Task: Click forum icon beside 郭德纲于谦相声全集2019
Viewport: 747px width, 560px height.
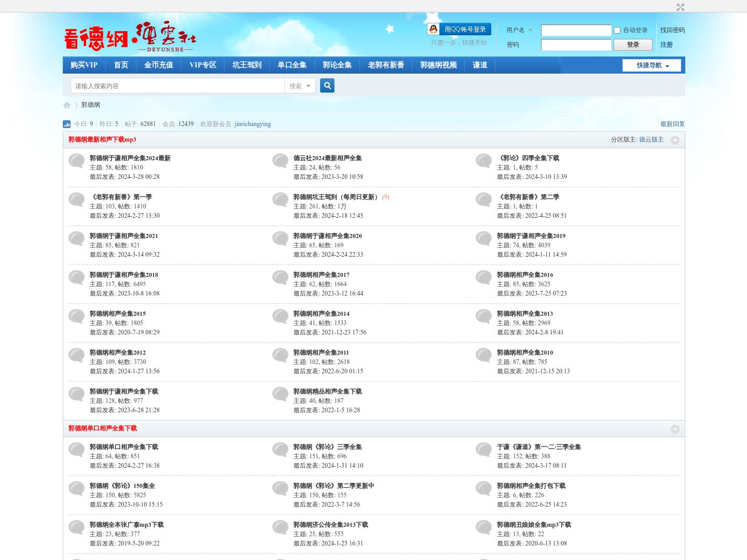Action: (484, 239)
